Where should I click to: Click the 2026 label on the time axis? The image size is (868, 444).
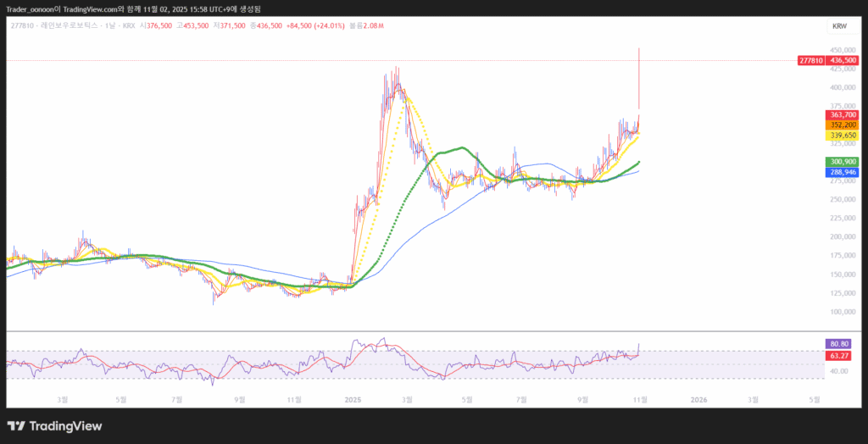coord(698,398)
